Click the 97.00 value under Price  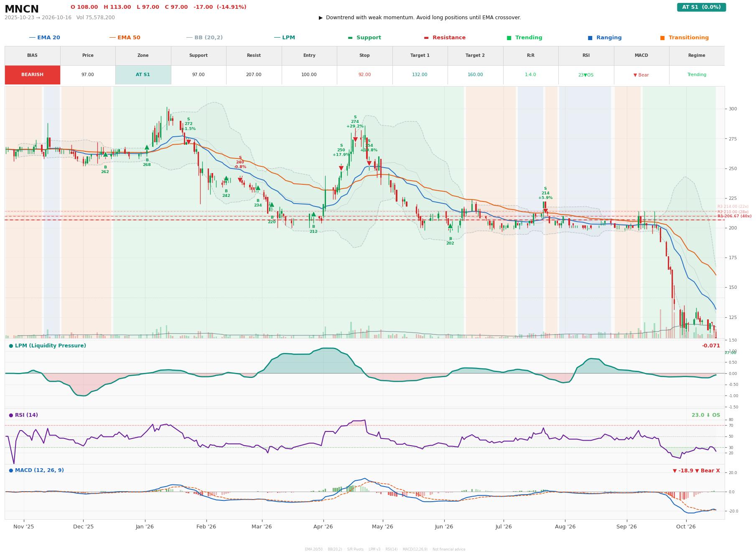pos(88,75)
